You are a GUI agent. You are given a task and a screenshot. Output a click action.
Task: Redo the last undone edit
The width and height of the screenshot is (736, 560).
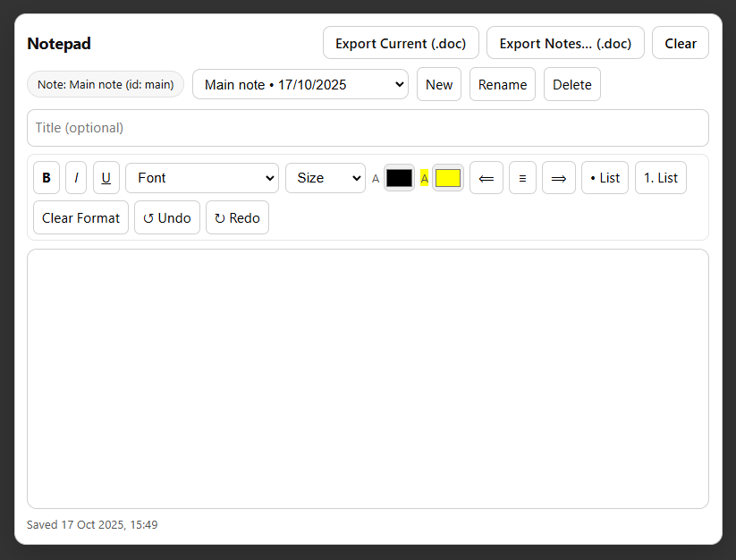238,217
